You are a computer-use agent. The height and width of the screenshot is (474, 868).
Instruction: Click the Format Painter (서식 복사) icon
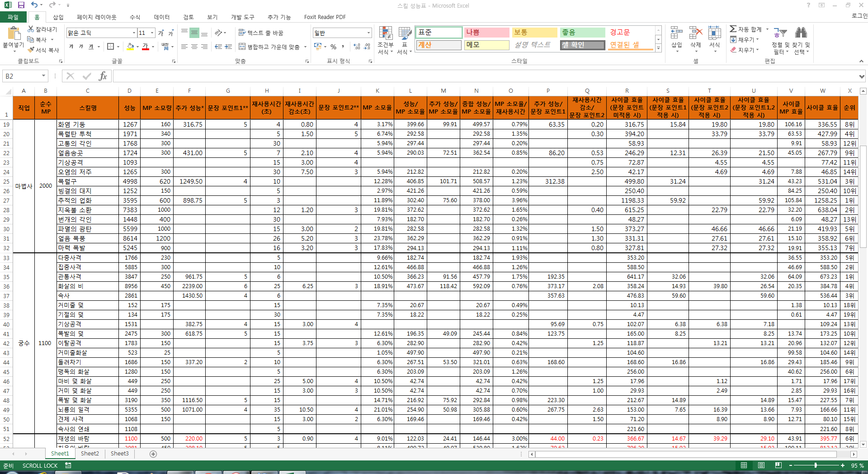point(31,50)
